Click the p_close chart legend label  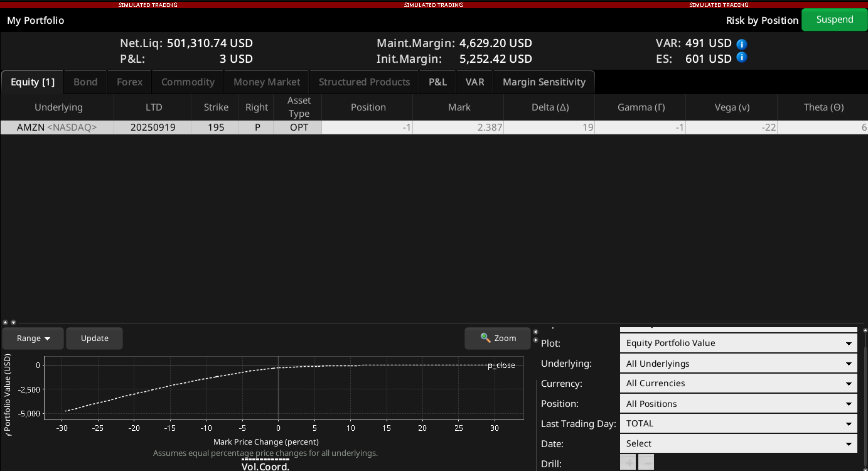[x=501, y=365]
